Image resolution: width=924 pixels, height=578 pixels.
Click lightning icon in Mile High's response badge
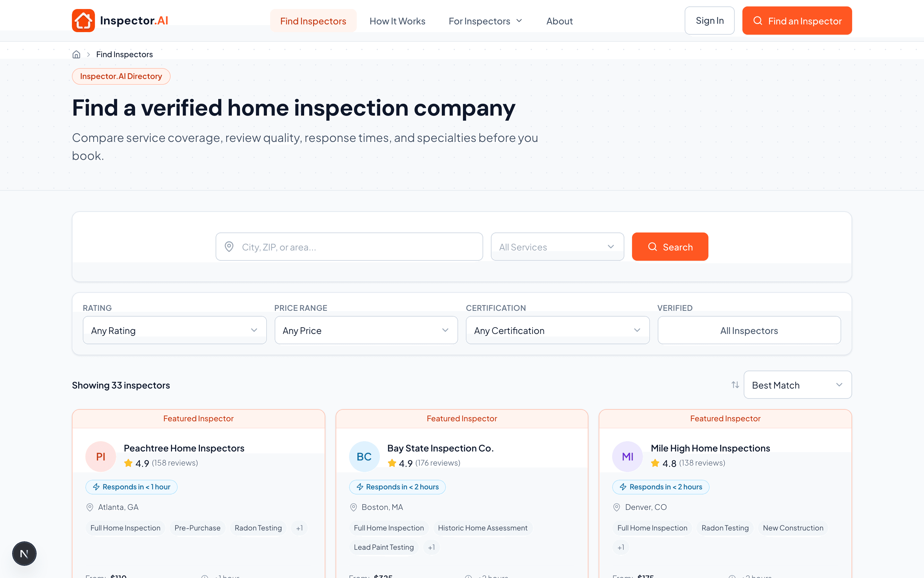623,486
